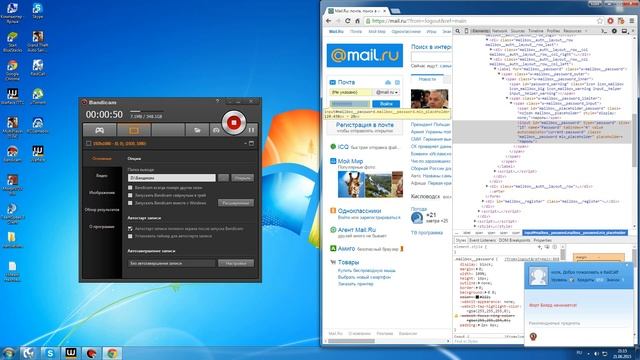Reload the mail.ru page in Chrome

coord(348,21)
